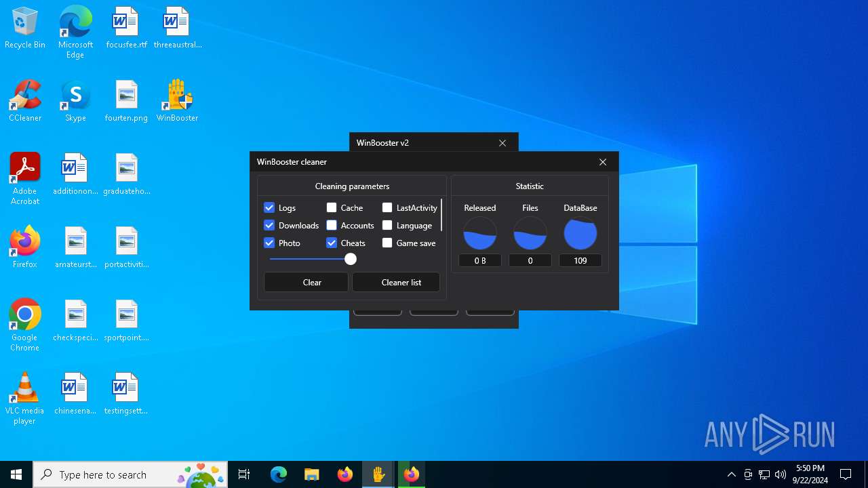Click the cleaning parameters slider handle

351,259
